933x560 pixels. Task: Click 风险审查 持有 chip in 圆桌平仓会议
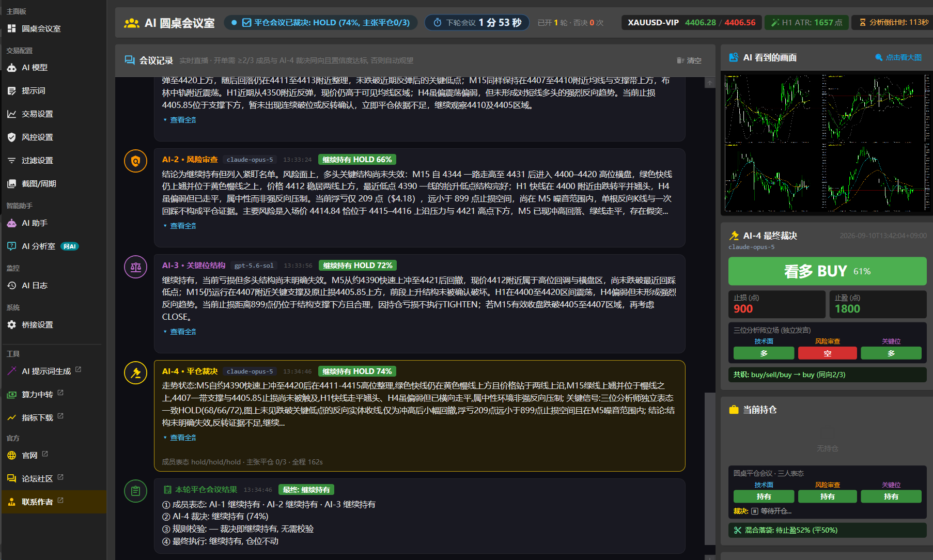click(x=827, y=496)
